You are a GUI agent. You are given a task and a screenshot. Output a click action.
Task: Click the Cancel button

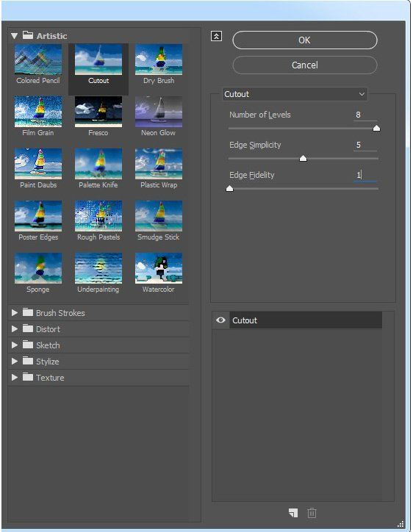click(x=305, y=65)
